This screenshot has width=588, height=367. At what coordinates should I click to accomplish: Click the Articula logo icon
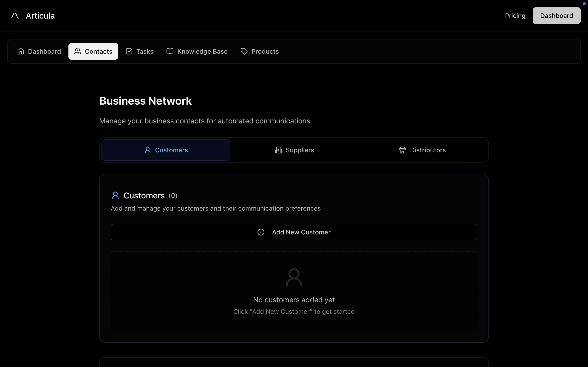point(15,16)
